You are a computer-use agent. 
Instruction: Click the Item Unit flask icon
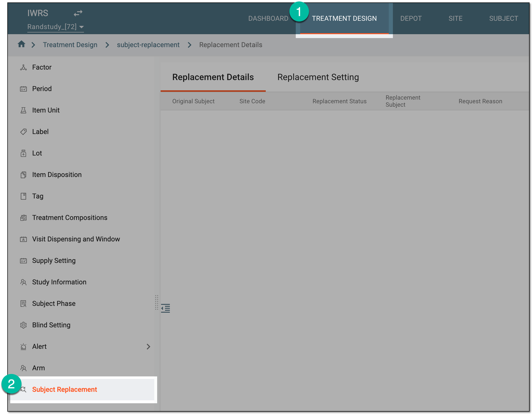[x=23, y=110]
